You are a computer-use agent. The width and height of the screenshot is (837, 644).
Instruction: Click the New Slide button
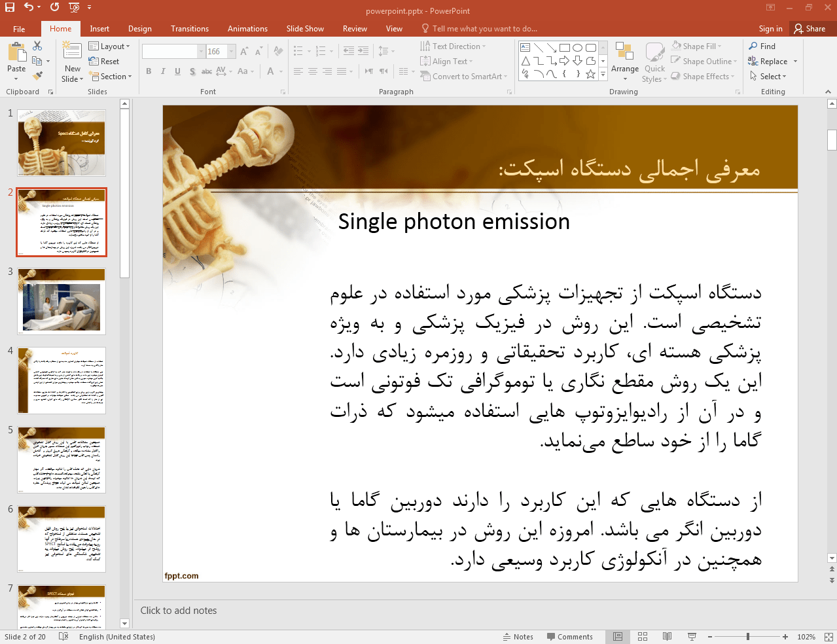click(72, 56)
